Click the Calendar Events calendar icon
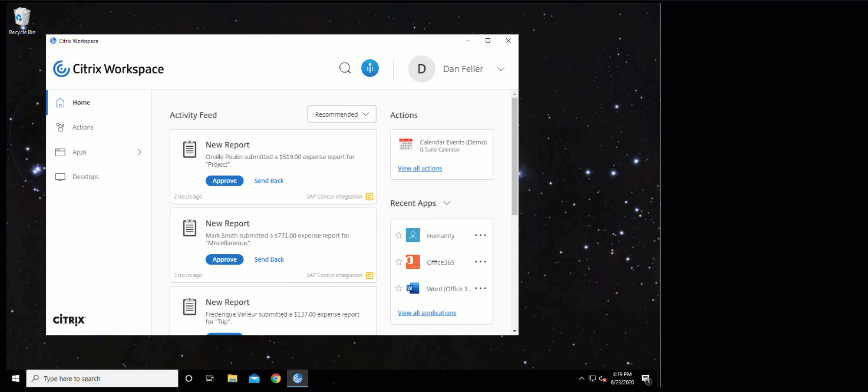This screenshot has width=868, height=392. (405, 145)
